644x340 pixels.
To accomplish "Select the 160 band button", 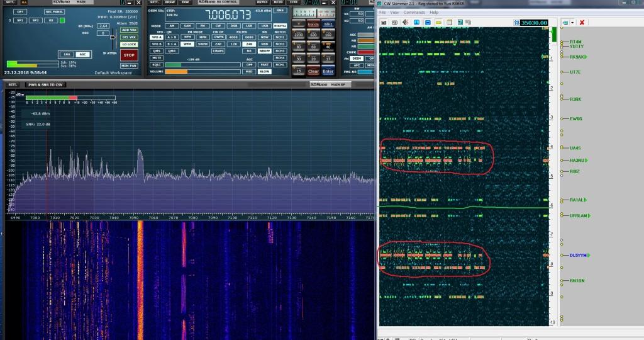I will (x=328, y=34).
